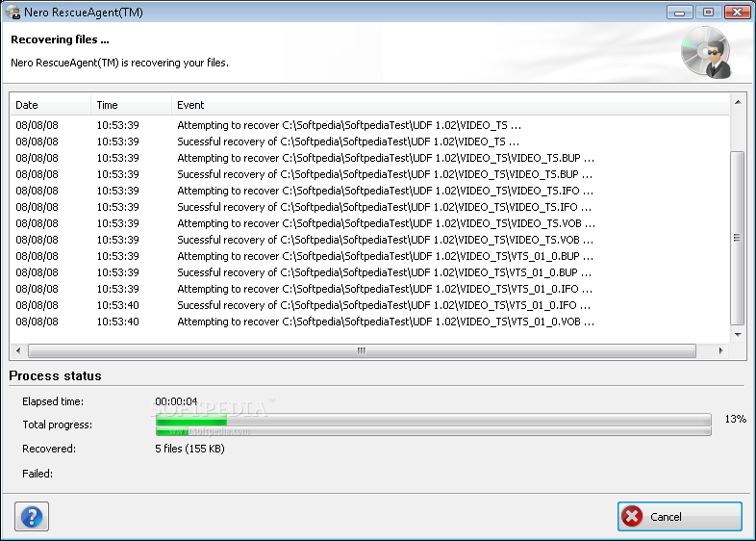Click the "Recovering files ..." heading

click(60, 39)
